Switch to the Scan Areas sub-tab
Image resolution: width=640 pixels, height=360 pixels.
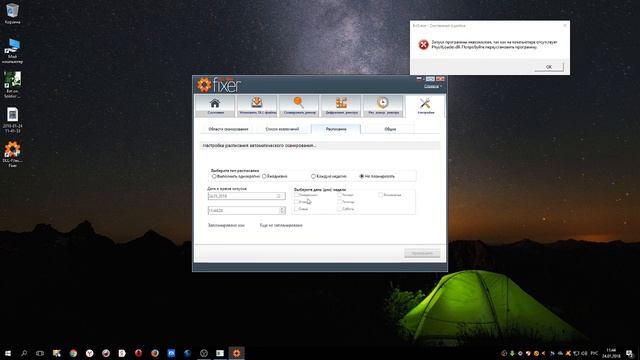pyautogui.click(x=228, y=129)
